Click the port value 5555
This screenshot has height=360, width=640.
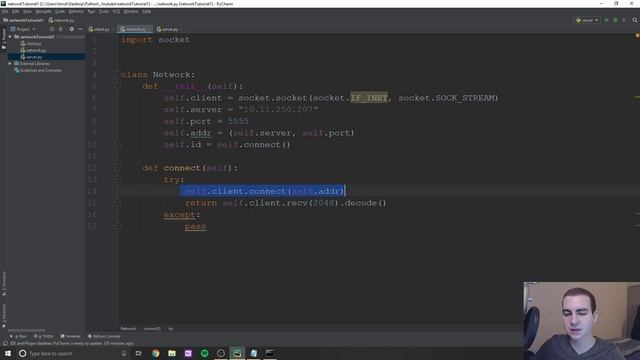(x=238, y=121)
